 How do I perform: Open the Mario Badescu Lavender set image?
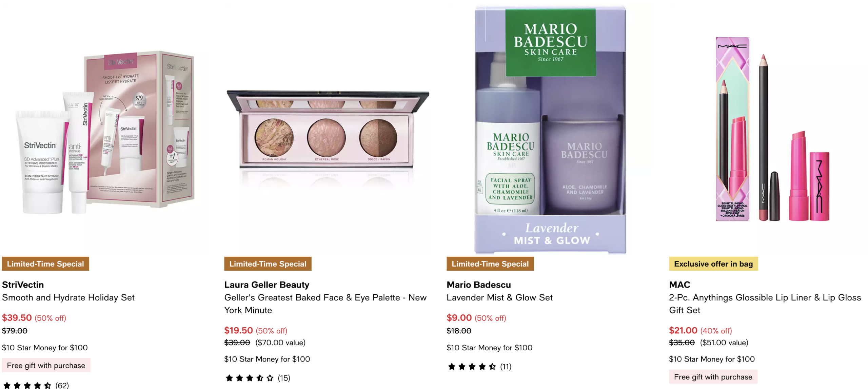point(550,130)
